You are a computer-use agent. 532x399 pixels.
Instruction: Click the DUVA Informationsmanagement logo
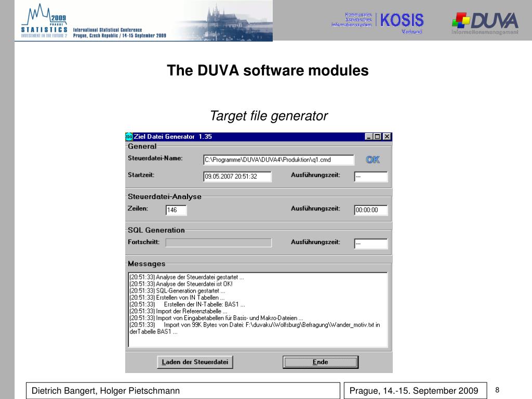click(x=485, y=23)
